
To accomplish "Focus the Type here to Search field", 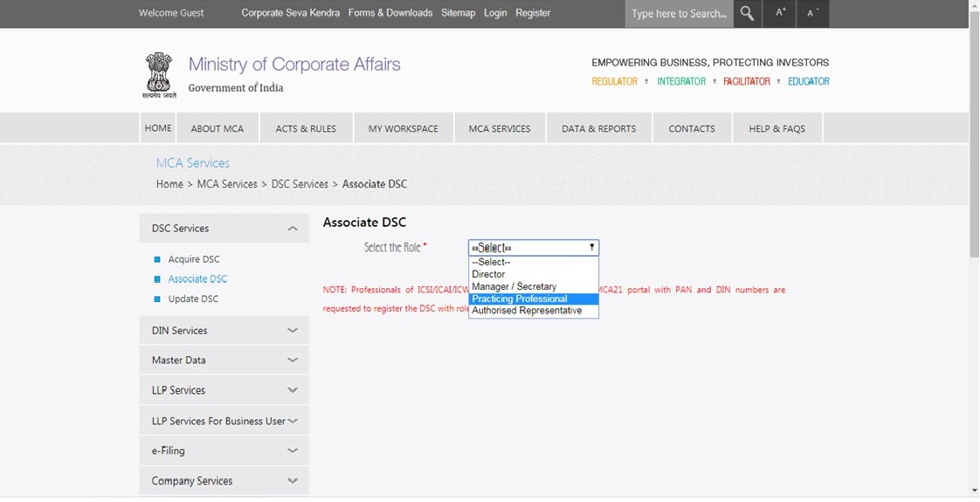I will pos(680,13).
